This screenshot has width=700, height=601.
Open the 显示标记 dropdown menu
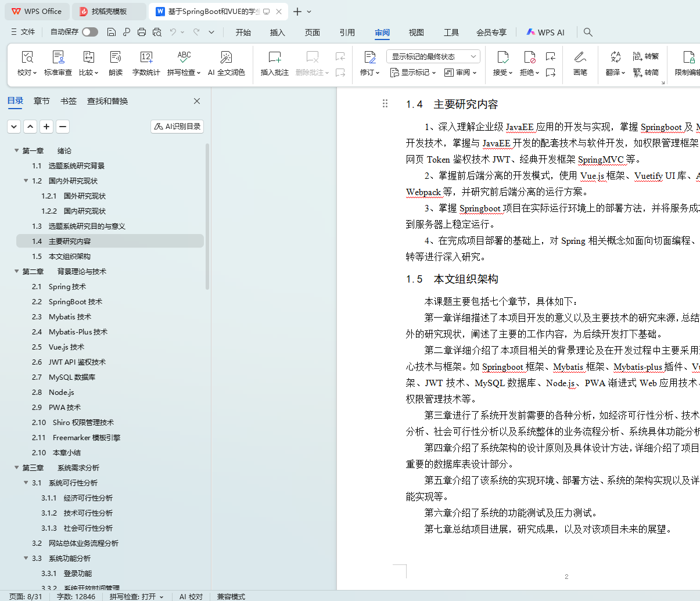click(412, 73)
